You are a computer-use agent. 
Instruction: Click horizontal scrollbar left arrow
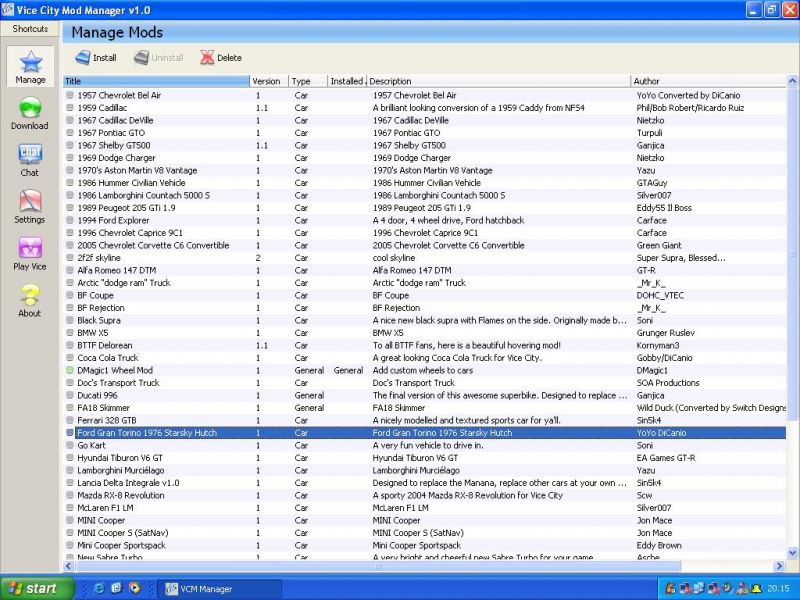[x=68, y=566]
